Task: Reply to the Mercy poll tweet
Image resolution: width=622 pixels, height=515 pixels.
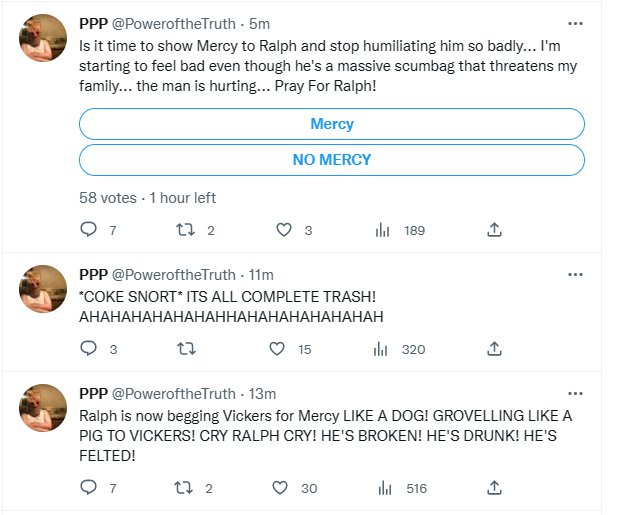Action: (89, 230)
